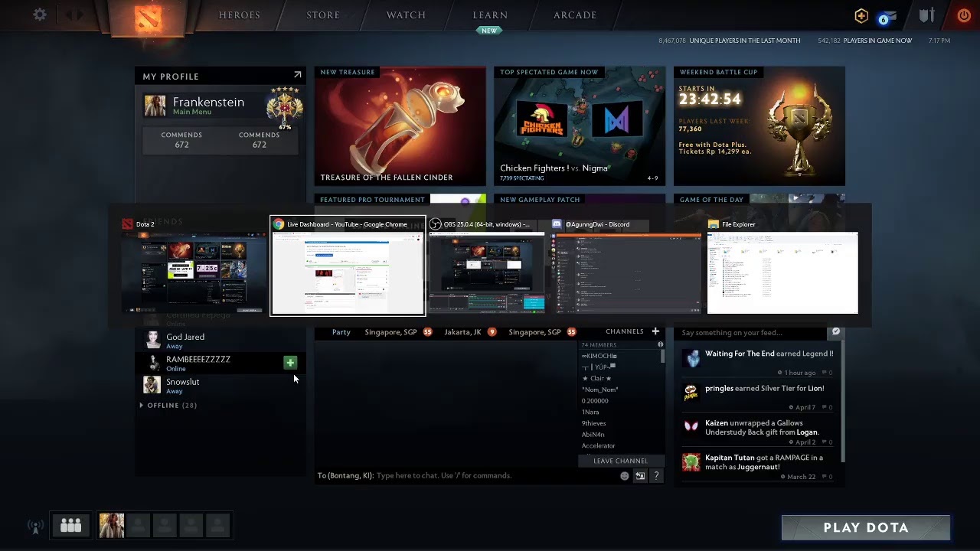Open the Watch tab
Viewport: 980px width, 551px height.
(406, 15)
